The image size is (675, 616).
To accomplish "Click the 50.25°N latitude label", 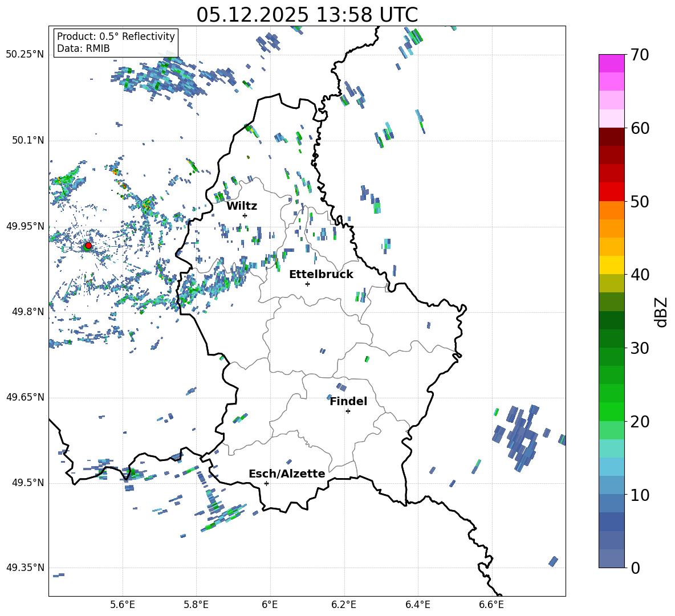I will tap(25, 55).
